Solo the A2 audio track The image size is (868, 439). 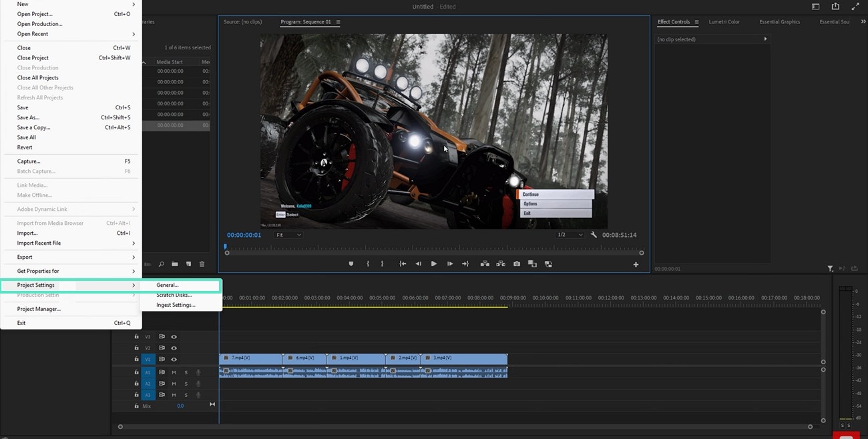click(x=186, y=384)
